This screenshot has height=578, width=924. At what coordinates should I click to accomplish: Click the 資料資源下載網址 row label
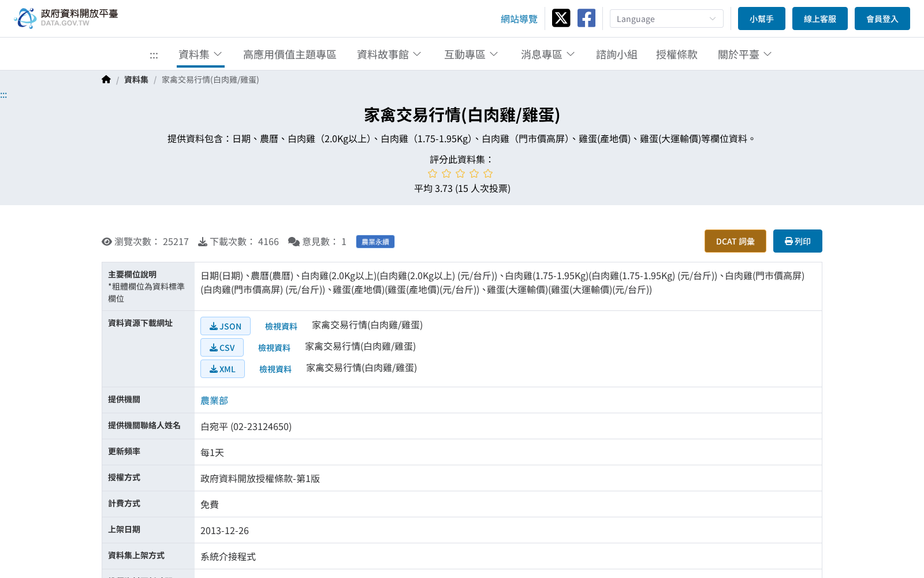click(140, 323)
